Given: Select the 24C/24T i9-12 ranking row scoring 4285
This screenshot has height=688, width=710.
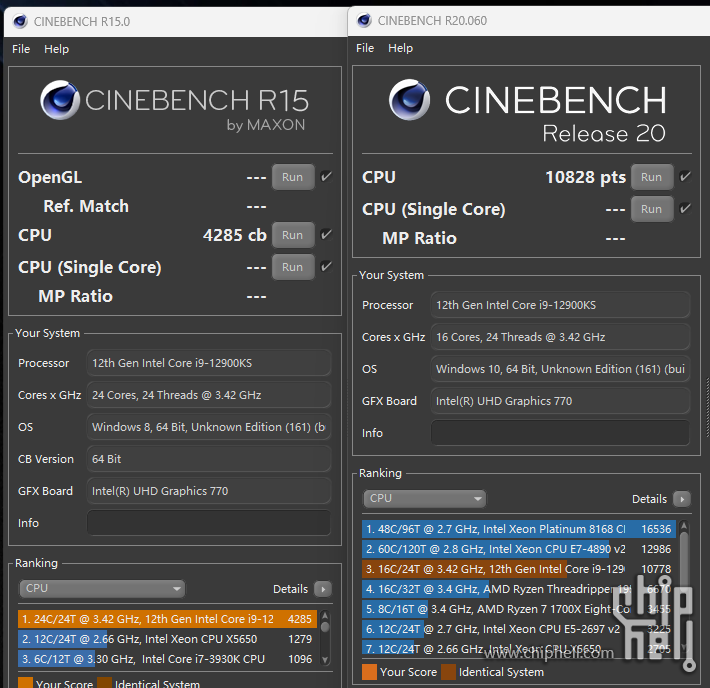Looking at the screenshot, I should click(x=168, y=619).
